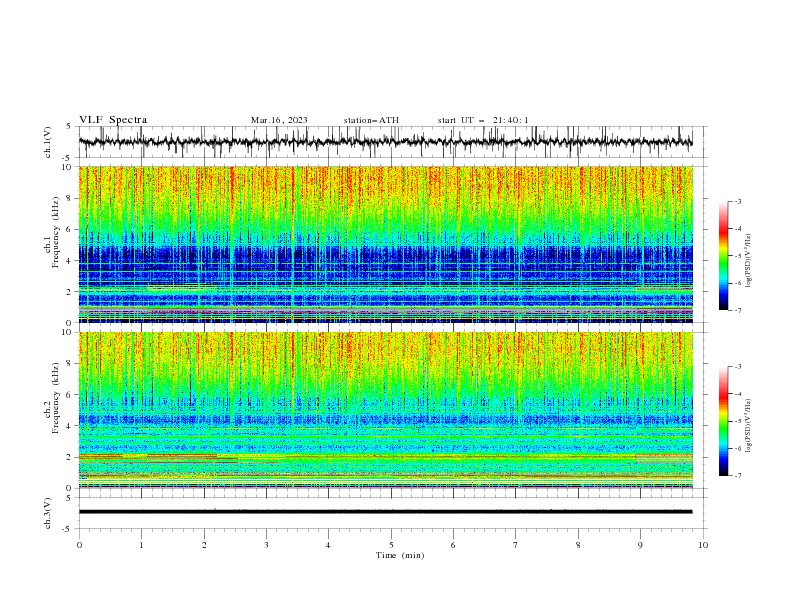This screenshot has height=612, width=792.
Task: Click the upper PSD color scale bar
Action: (x=724, y=256)
